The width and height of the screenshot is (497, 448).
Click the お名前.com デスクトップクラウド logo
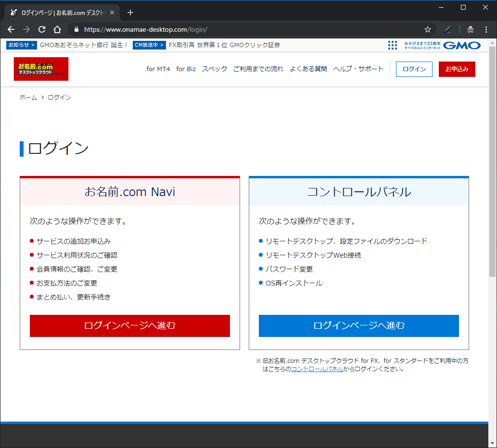41,69
